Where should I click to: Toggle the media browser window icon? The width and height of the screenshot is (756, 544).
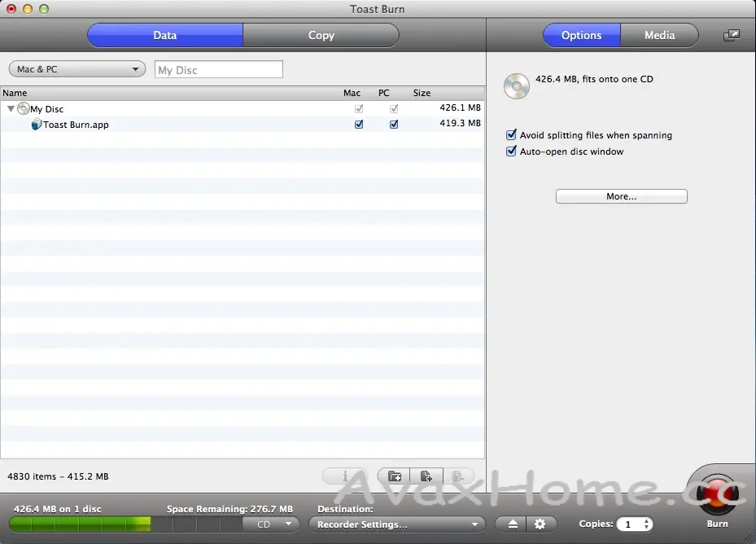[x=732, y=35]
